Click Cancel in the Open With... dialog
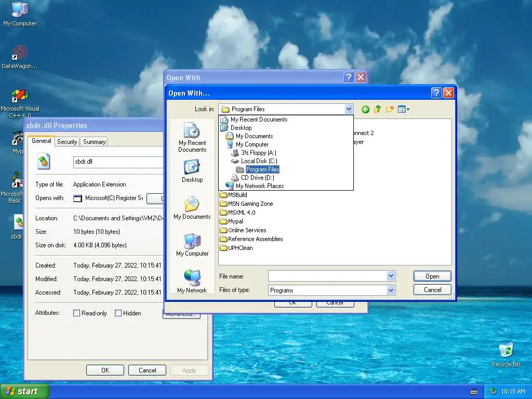This screenshot has height=399, width=532. pos(432,290)
